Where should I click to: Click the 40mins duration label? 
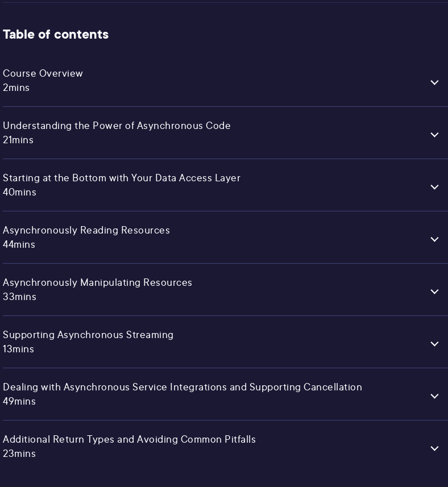(19, 192)
